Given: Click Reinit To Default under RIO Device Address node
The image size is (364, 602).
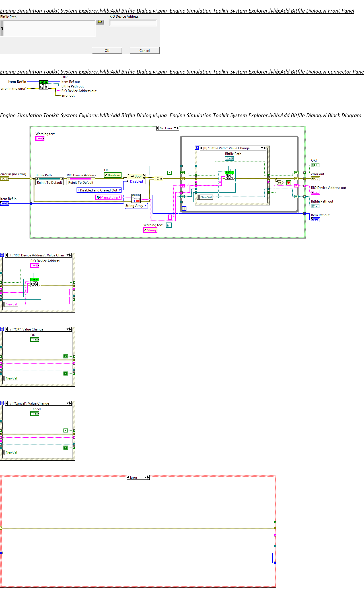Looking at the screenshot, I should 81,183.
